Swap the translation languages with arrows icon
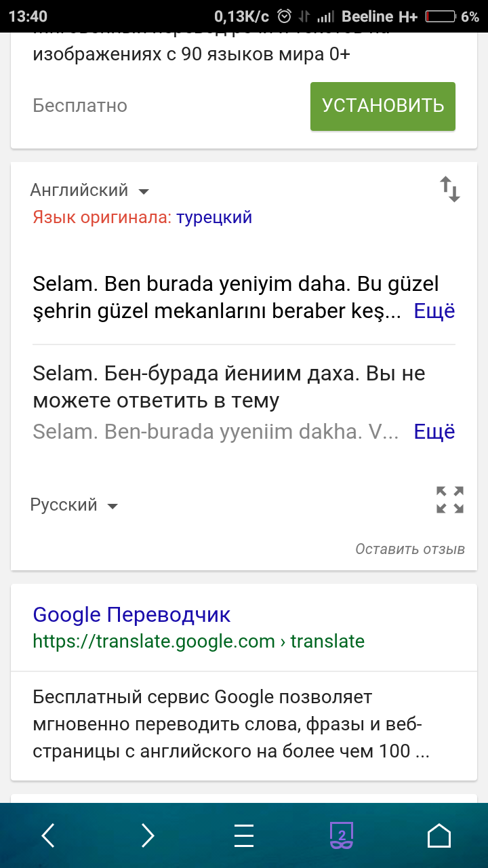Viewport: 488px width, 868px height. tap(450, 189)
